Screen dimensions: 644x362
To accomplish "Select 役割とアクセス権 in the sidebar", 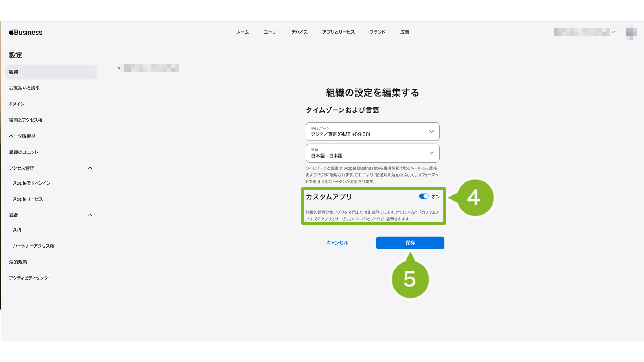I will [x=26, y=120].
